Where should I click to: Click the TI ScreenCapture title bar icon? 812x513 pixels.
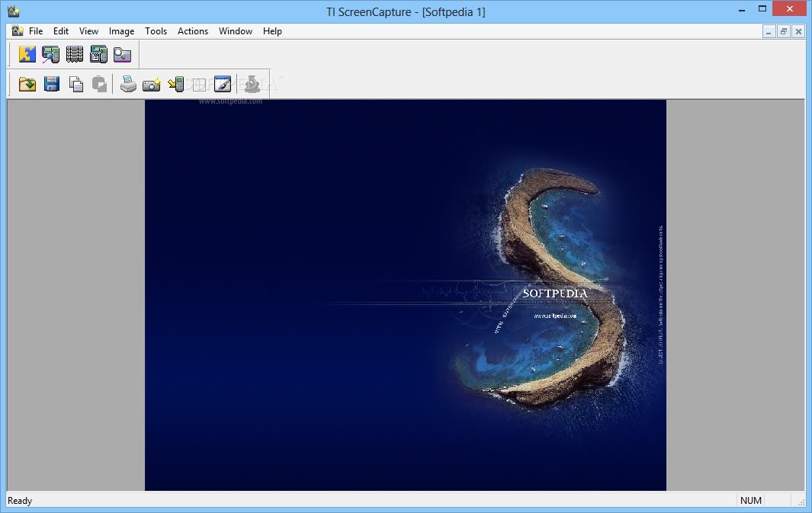pyautogui.click(x=14, y=11)
